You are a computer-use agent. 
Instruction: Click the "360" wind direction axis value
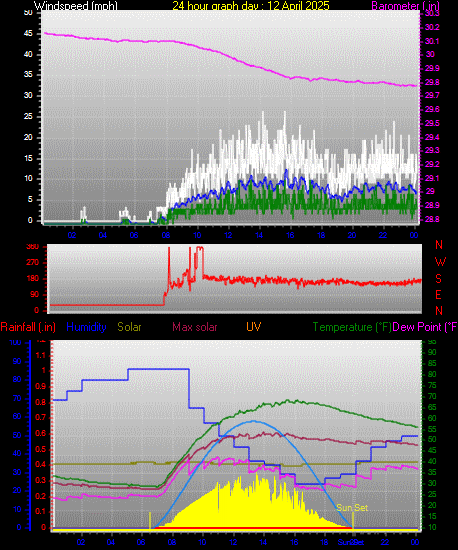point(33,247)
